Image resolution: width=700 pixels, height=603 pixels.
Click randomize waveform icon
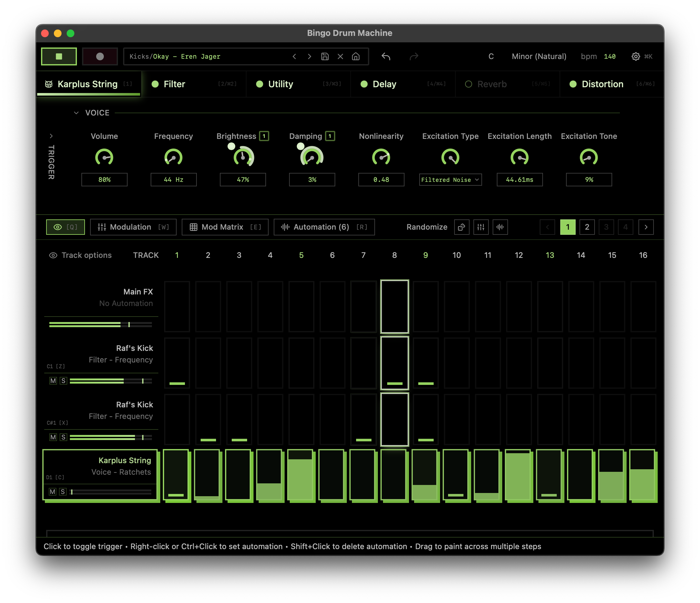500,227
